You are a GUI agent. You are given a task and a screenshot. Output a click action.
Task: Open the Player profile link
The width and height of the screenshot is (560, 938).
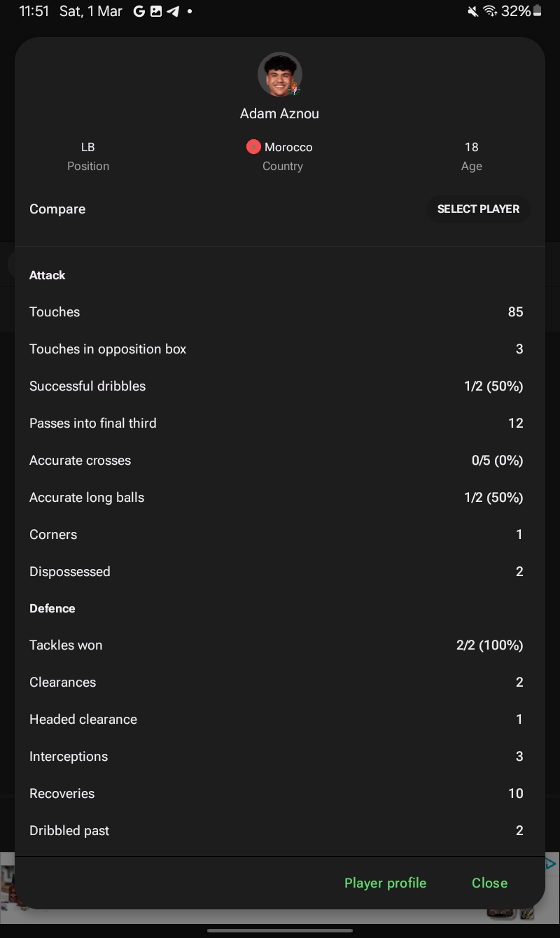[x=385, y=883]
